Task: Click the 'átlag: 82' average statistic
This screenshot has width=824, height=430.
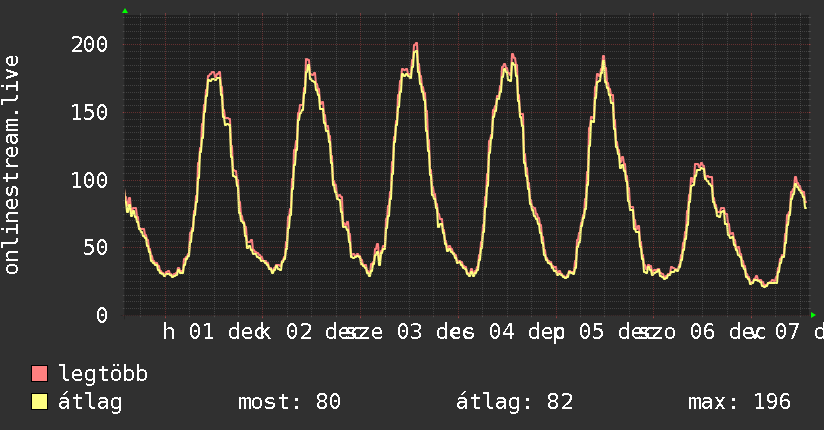Action: click(514, 402)
